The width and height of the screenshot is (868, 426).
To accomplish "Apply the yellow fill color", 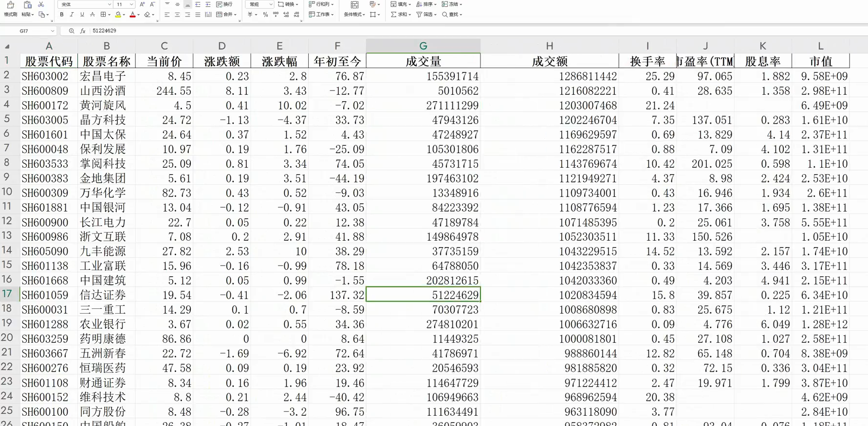I will pyautogui.click(x=118, y=15).
